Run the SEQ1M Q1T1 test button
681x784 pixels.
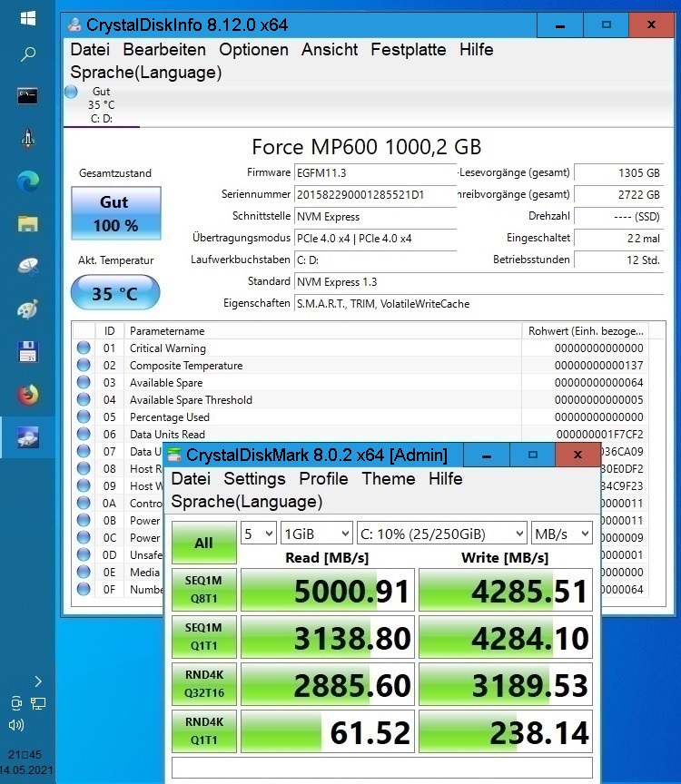[x=204, y=636]
